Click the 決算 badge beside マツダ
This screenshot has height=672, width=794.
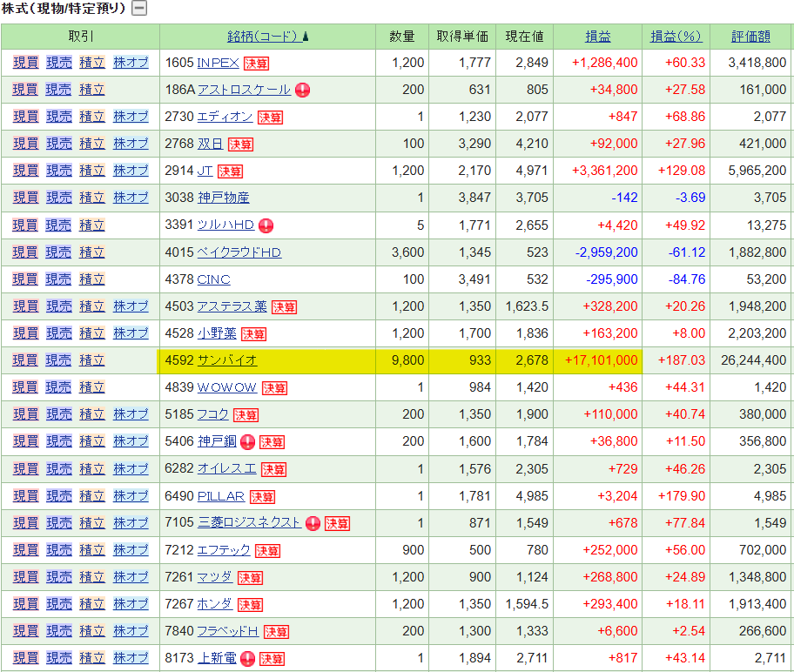click(250, 578)
